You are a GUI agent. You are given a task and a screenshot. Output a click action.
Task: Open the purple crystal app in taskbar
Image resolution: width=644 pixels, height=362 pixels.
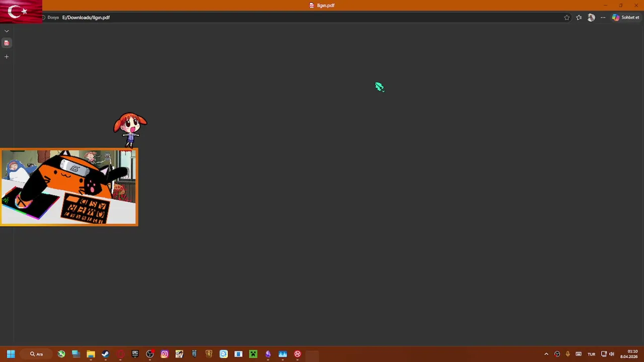click(268, 354)
